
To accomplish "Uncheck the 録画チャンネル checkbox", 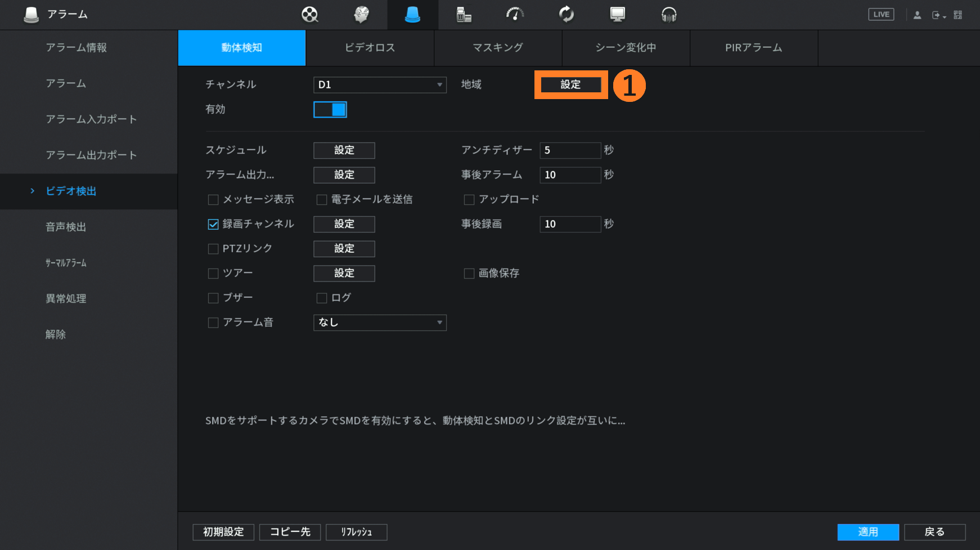I will pos(213,225).
